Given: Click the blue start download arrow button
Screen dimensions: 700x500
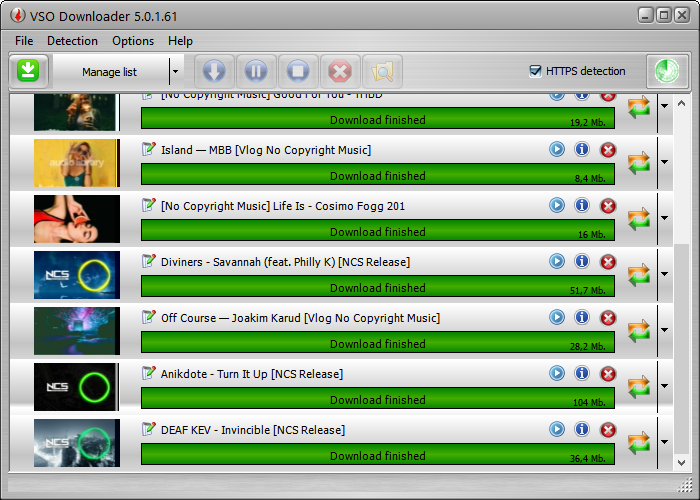Looking at the screenshot, I should coord(214,71).
